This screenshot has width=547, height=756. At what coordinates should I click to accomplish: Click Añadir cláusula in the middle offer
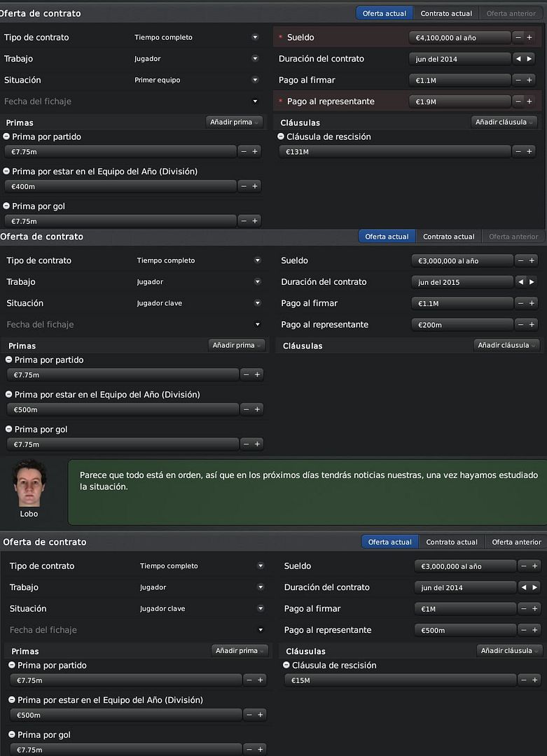click(506, 345)
